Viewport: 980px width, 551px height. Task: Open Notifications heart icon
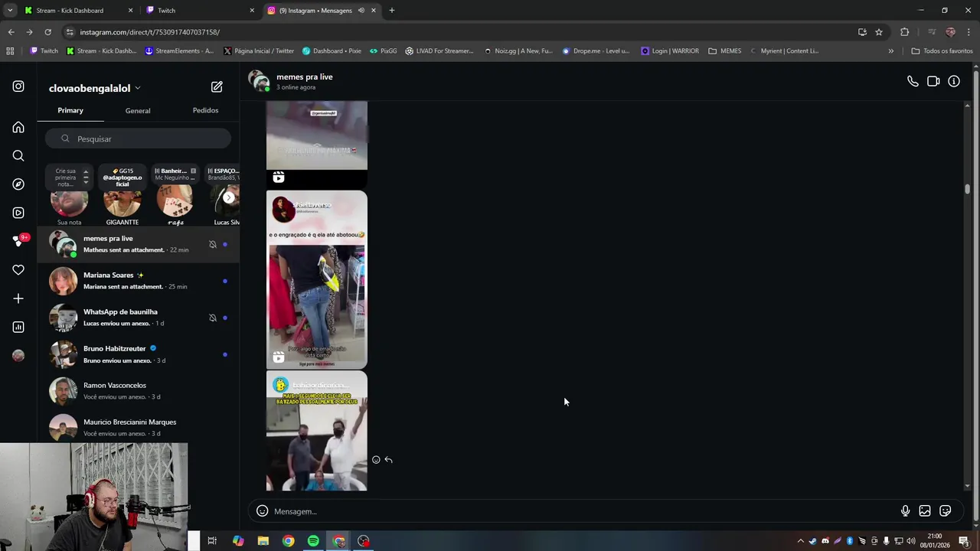[18, 270]
